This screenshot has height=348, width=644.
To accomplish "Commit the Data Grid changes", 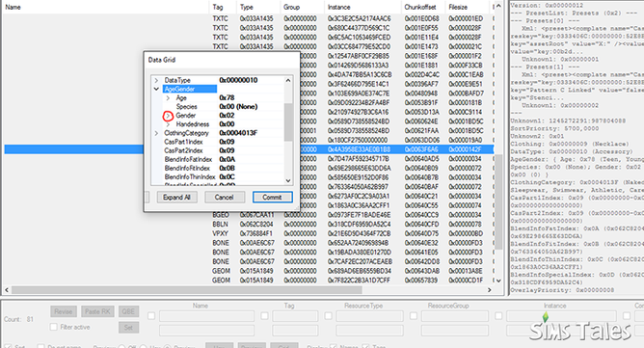I will click(x=272, y=198).
